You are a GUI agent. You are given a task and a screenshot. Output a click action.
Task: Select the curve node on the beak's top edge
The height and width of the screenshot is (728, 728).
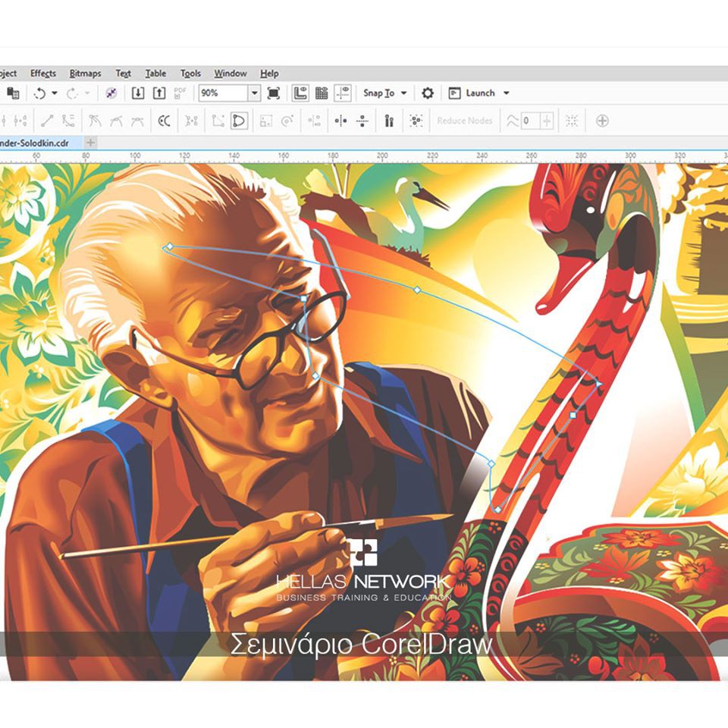pos(417,290)
